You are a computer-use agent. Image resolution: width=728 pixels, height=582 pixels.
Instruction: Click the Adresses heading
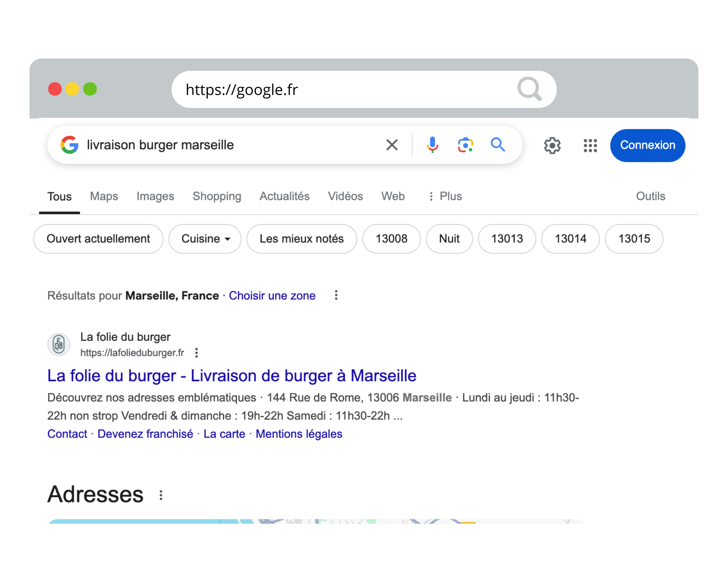pyautogui.click(x=95, y=494)
